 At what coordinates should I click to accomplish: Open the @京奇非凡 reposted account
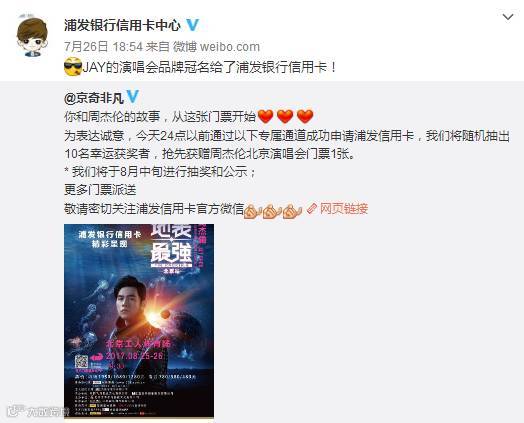[x=94, y=98]
